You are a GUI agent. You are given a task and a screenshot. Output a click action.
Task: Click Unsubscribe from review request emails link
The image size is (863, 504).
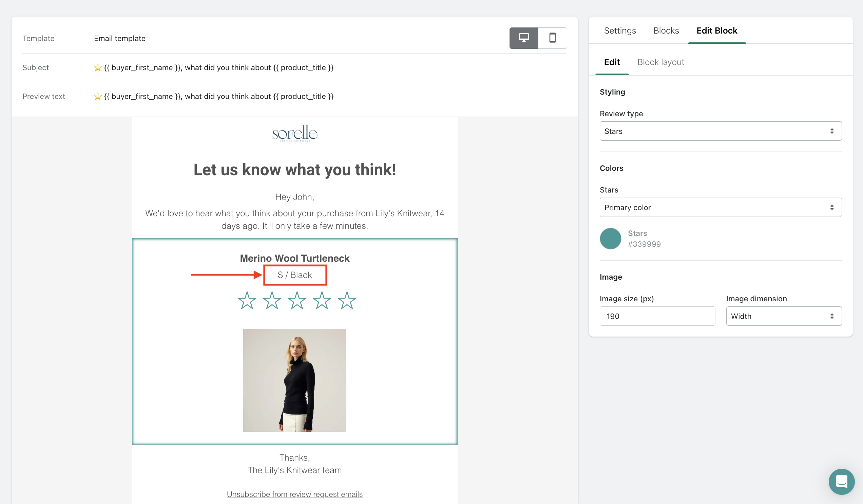(x=294, y=494)
